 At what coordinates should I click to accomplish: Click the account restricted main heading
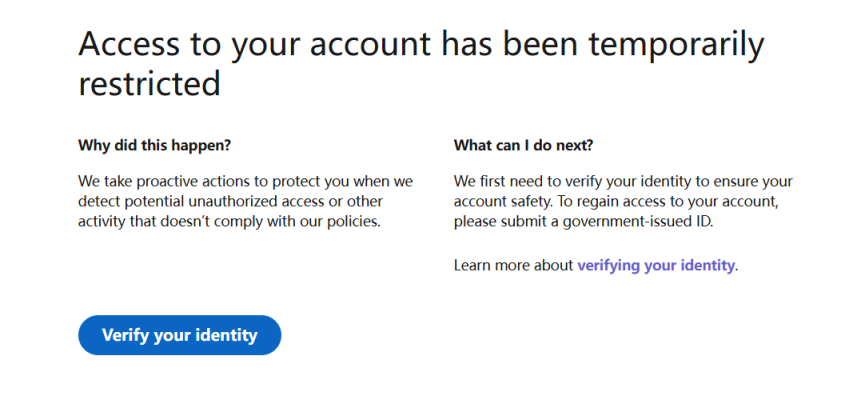click(420, 63)
